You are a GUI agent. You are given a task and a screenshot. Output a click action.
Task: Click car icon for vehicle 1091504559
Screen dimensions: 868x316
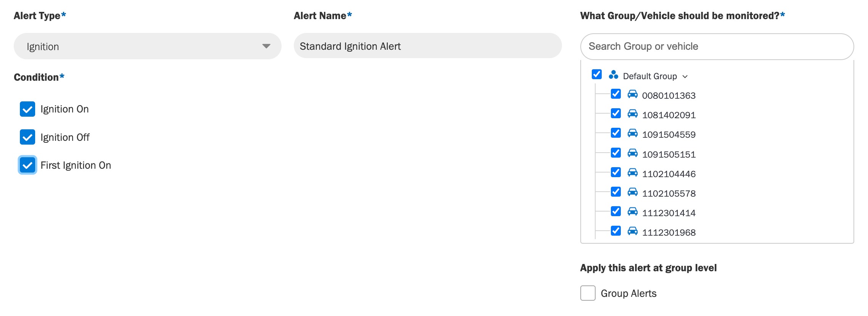pyautogui.click(x=633, y=133)
